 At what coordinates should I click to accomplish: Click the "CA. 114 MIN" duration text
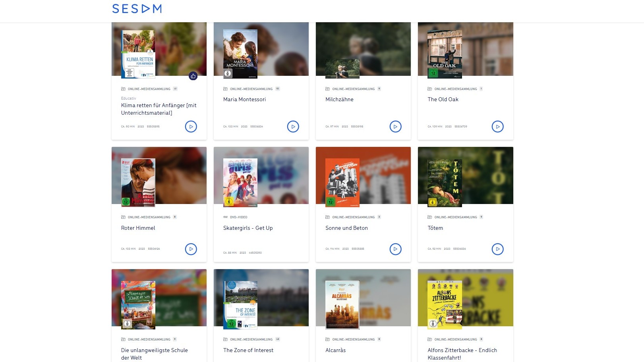[x=332, y=249]
